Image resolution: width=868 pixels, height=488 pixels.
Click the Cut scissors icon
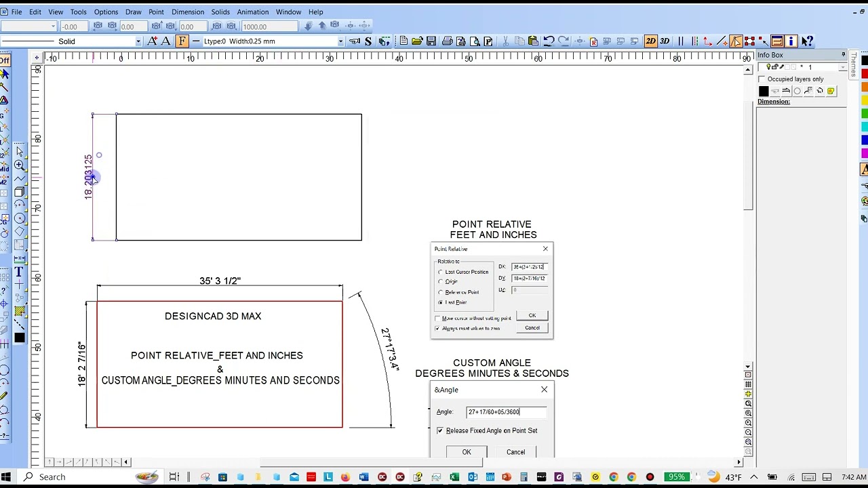coord(506,41)
